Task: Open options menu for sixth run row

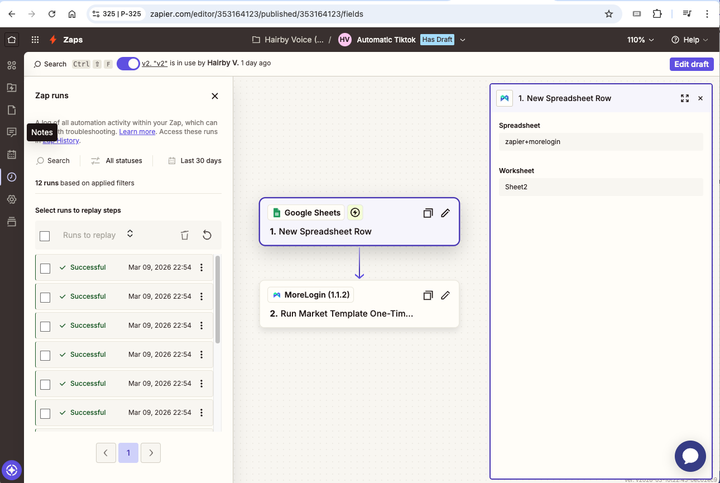Action: 201,412
